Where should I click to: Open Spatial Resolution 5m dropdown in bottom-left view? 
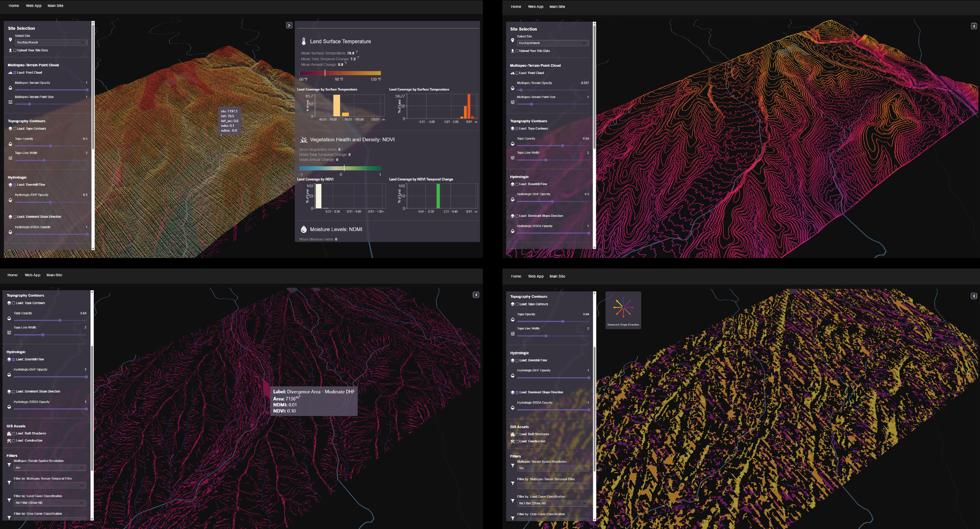(x=50, y=468)
